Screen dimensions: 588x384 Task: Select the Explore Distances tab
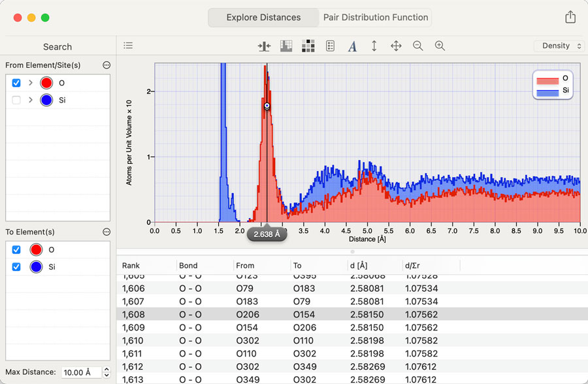[263, 18]
